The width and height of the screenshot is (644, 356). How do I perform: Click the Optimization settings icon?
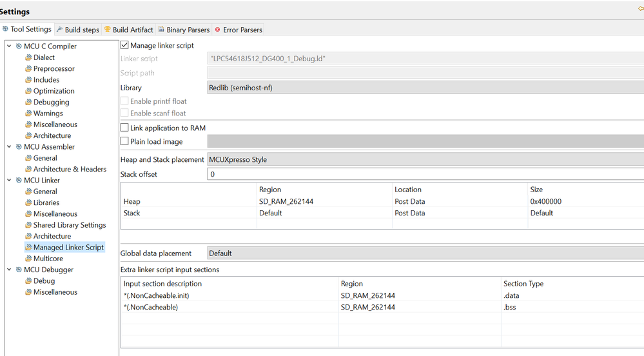coord(28,91)
